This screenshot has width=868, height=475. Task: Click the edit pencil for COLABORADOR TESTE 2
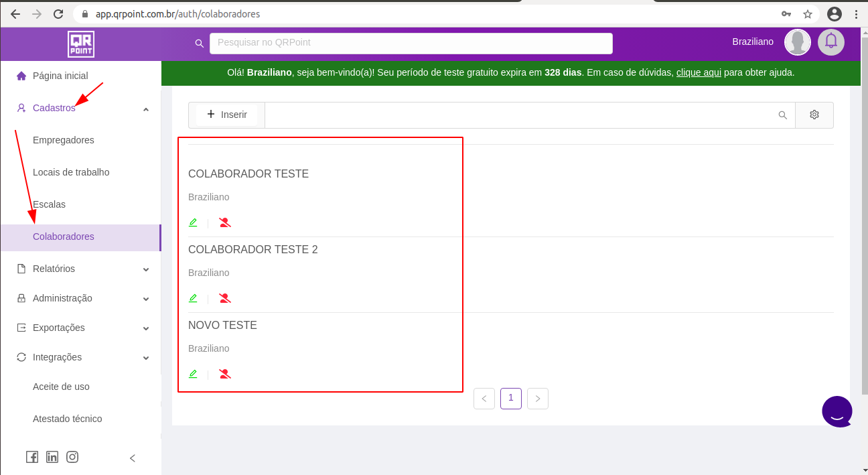coord(193,298)
